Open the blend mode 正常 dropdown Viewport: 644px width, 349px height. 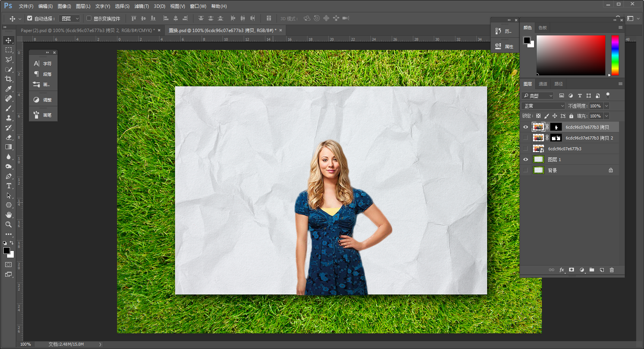[543, 106]
